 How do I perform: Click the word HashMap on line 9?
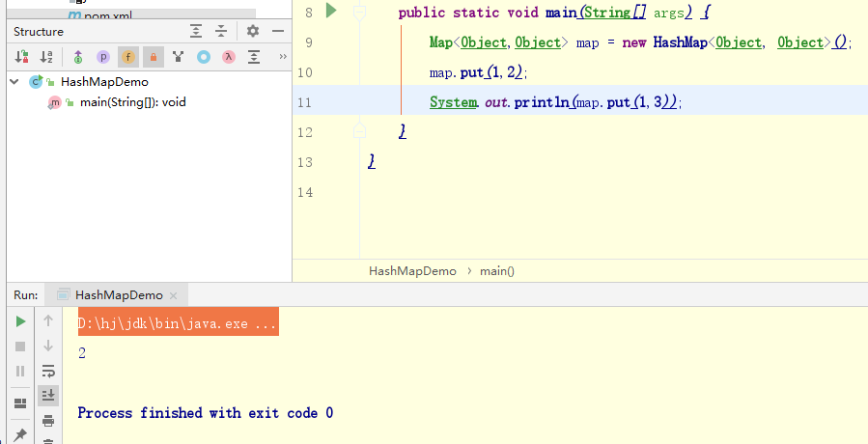(x=681, y=42)
